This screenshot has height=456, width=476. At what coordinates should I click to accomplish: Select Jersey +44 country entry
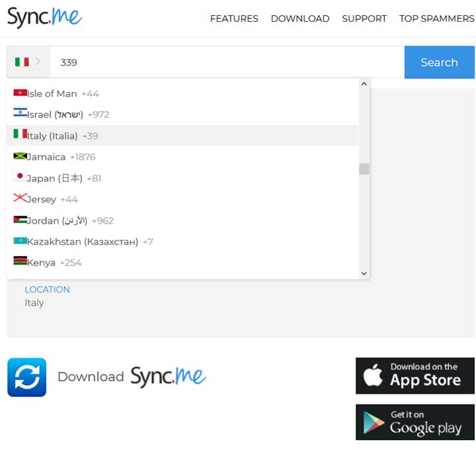click(x=182, y=199)
